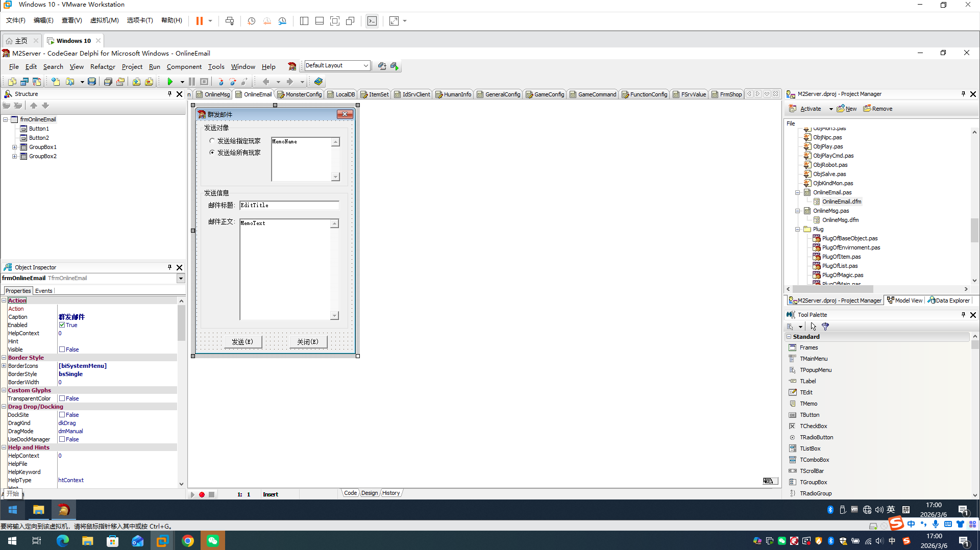Click the Step Over debug icon
Viewport: 980px width, 550px height.
(x=233, y=82)
